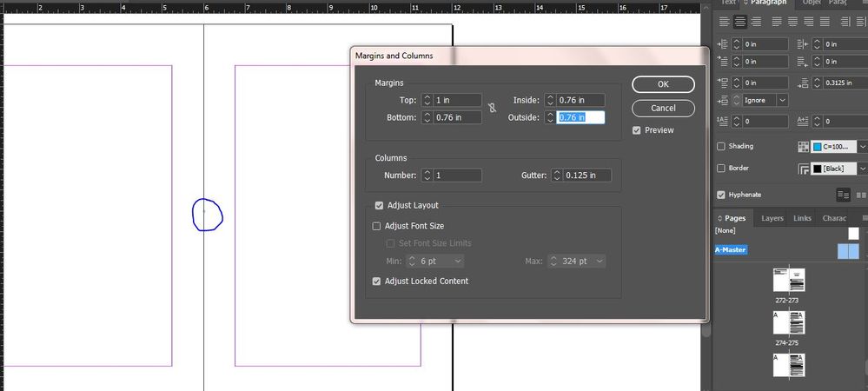This screenshot has width=868, height=391.
Task: Click the drop cap characters icon
Action: coord(803,121)
